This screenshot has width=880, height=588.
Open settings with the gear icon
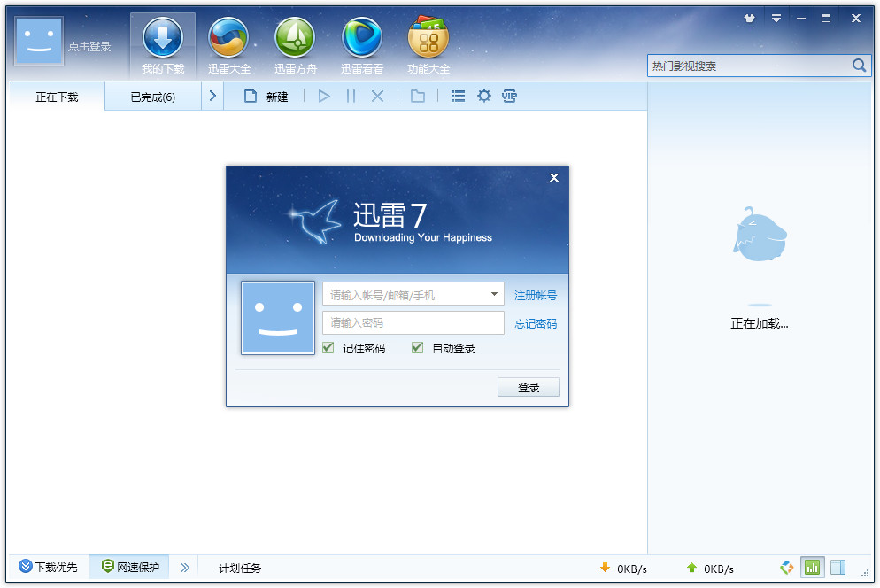(483, 96)
